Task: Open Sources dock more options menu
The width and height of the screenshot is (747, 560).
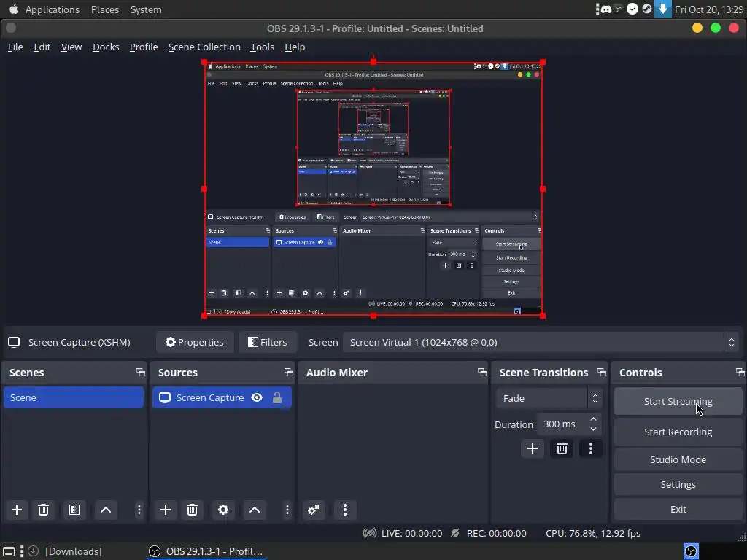Action: point(287,510)
